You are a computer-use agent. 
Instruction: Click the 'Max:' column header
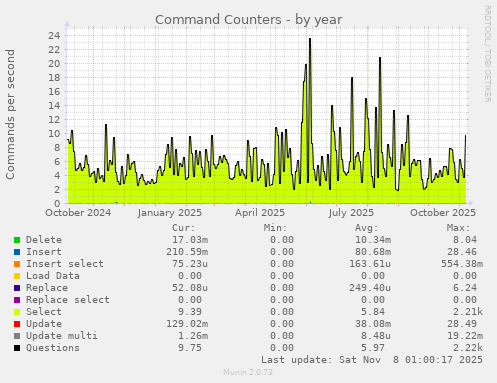[x=458, y=228]
